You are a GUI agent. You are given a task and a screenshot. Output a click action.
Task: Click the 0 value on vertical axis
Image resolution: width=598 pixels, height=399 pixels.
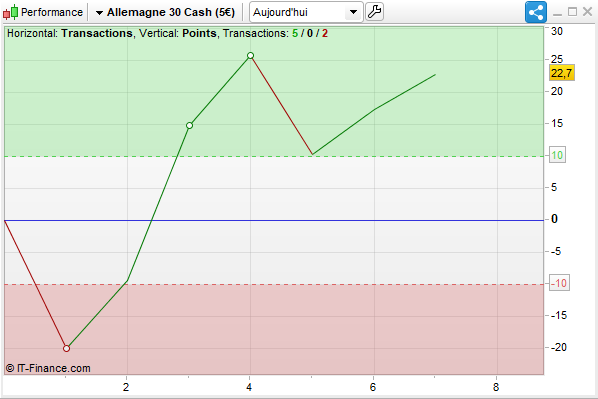(x=555, y=219)
